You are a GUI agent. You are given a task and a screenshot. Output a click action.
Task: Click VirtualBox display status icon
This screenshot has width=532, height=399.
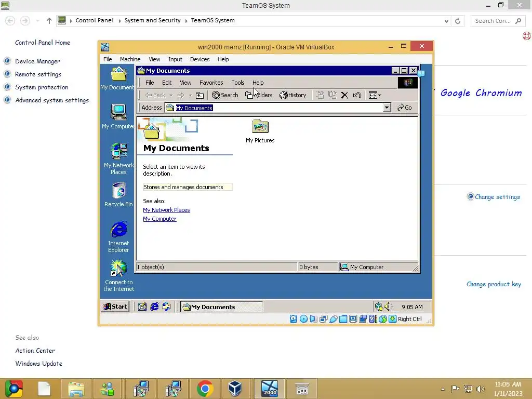(x=353, y=319)
